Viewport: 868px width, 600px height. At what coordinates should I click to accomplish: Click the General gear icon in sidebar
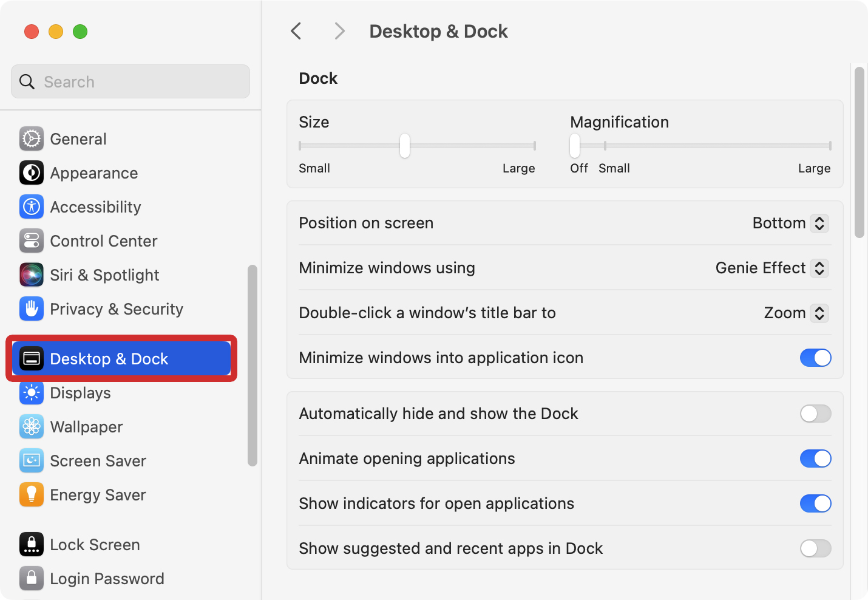tap(32, 139)
